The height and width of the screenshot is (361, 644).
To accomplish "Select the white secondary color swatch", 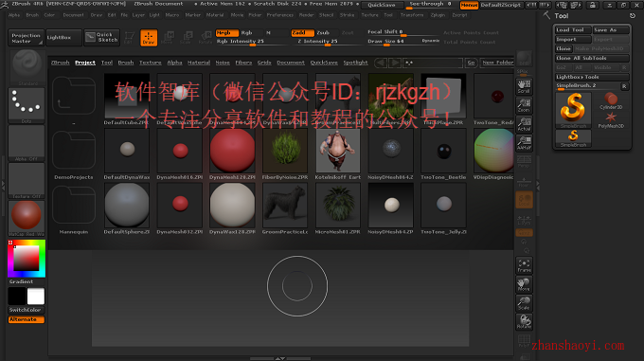I will pos(36,297).
